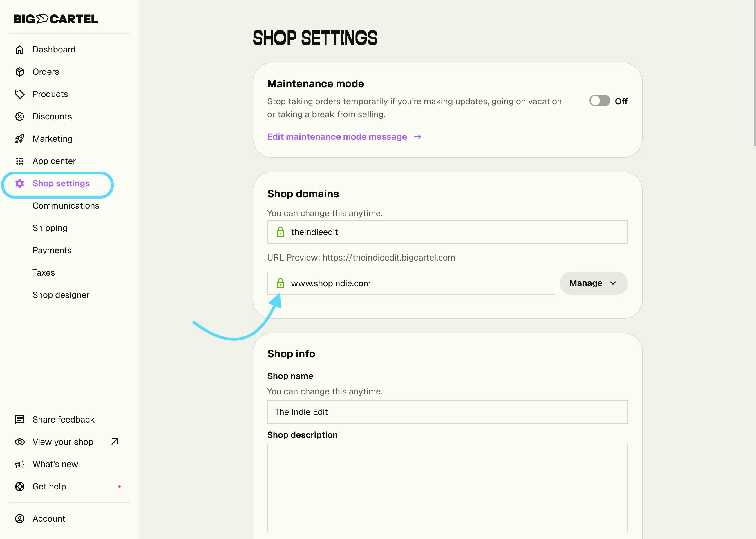Go to Payments settings
Image resolution: width=756 pixels, height=539 pixels.
click(52, 250)
